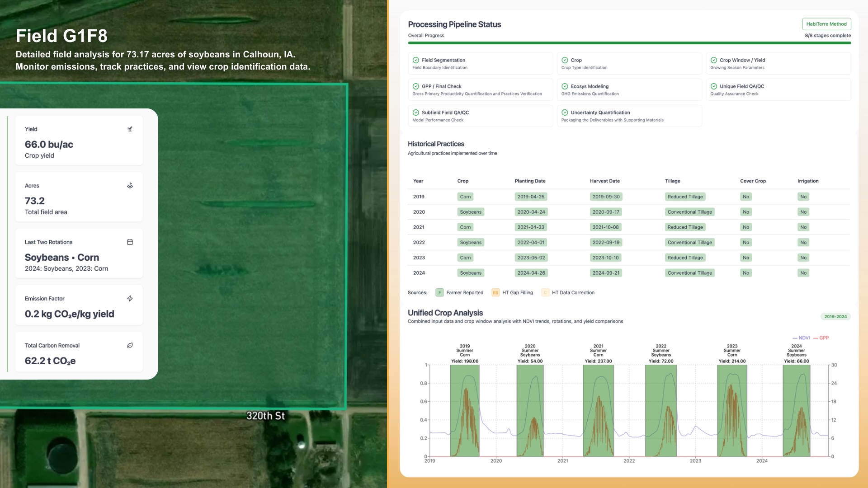Click lightning bolt icon on Emission Factor
868x488 pixels.
(x=130, y=299)
